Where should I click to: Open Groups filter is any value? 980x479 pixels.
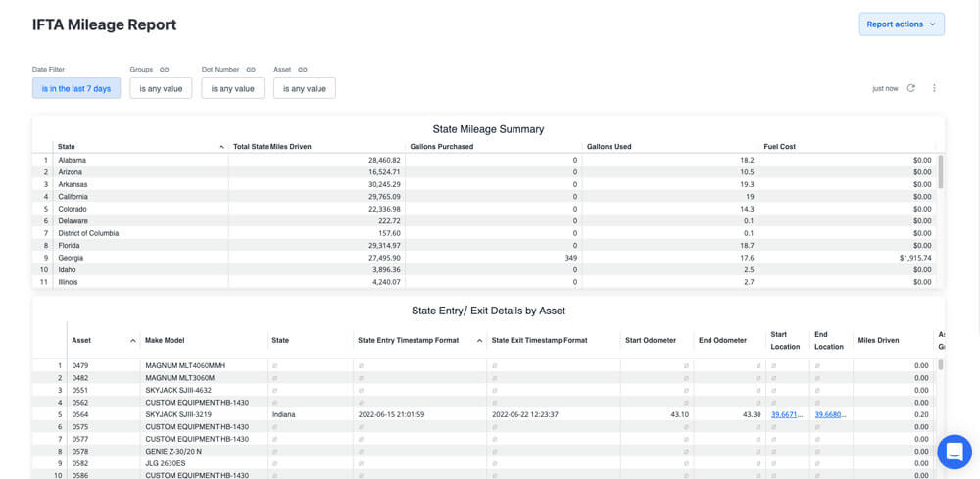pos(162,89)
